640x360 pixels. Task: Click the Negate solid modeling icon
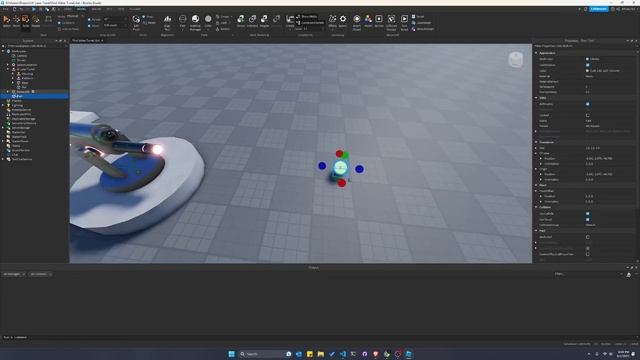[264, 20]
